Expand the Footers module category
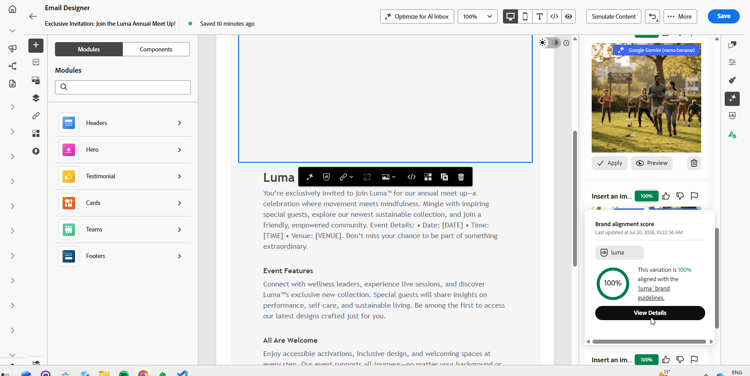Viewport: 750px width, 376px height. click(123, 256)
